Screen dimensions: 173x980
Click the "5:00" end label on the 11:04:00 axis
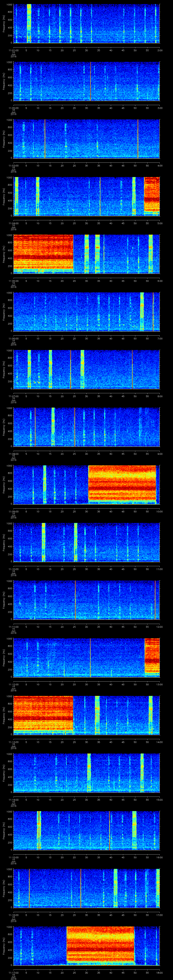(160, 223)
